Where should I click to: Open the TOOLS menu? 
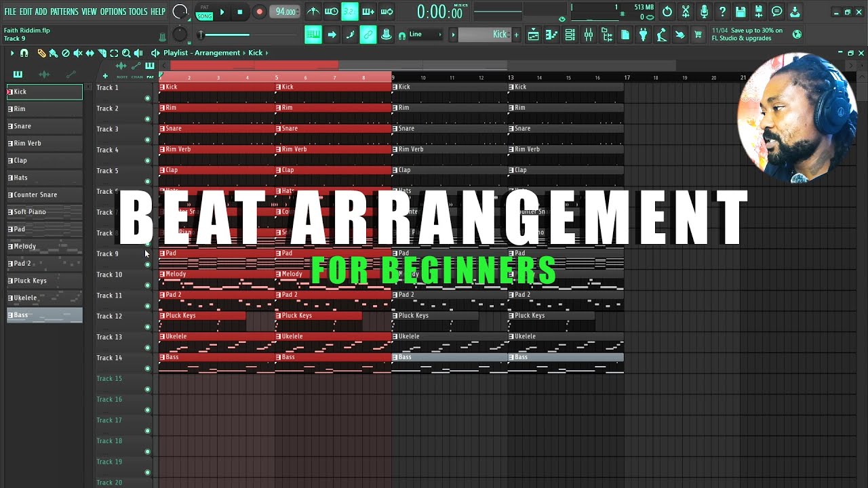pos(138,12)
